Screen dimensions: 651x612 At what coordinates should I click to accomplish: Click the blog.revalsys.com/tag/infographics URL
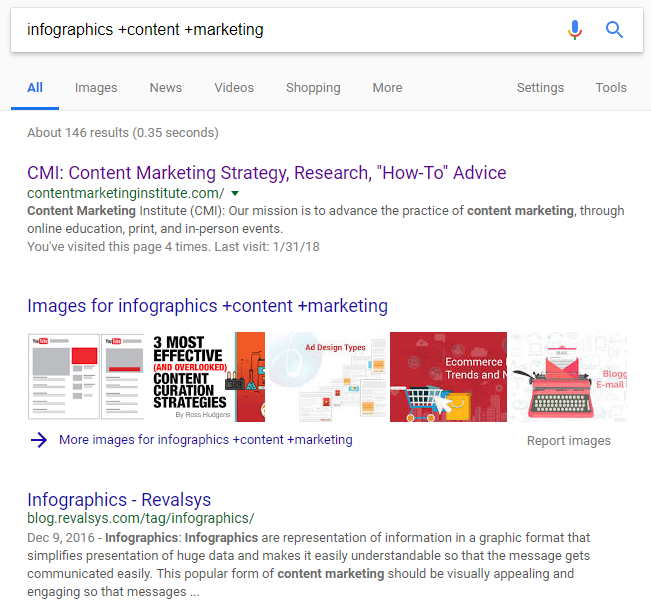(x=141, y=518)
